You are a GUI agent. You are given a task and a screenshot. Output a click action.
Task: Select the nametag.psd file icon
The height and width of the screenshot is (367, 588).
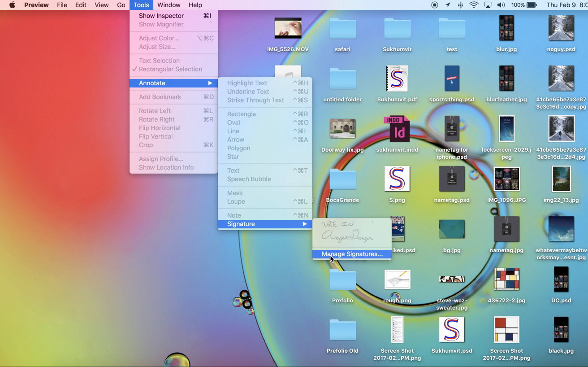coord(452,179)
